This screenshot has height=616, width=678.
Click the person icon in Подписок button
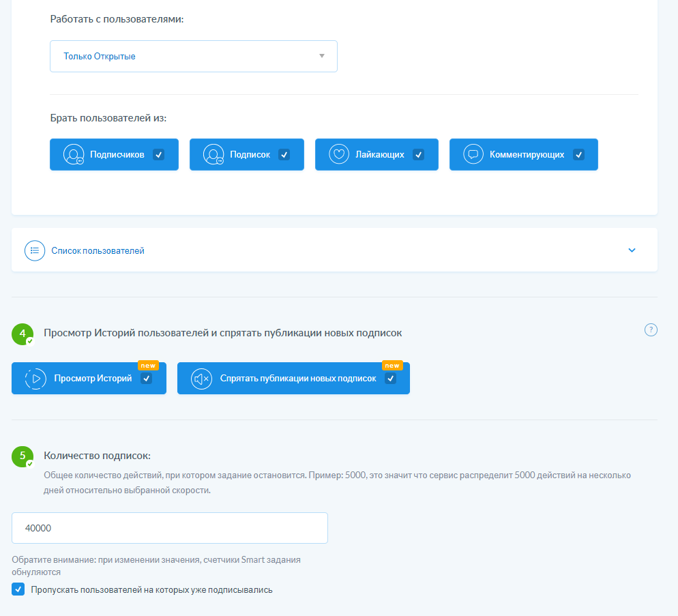pos(213,155)
